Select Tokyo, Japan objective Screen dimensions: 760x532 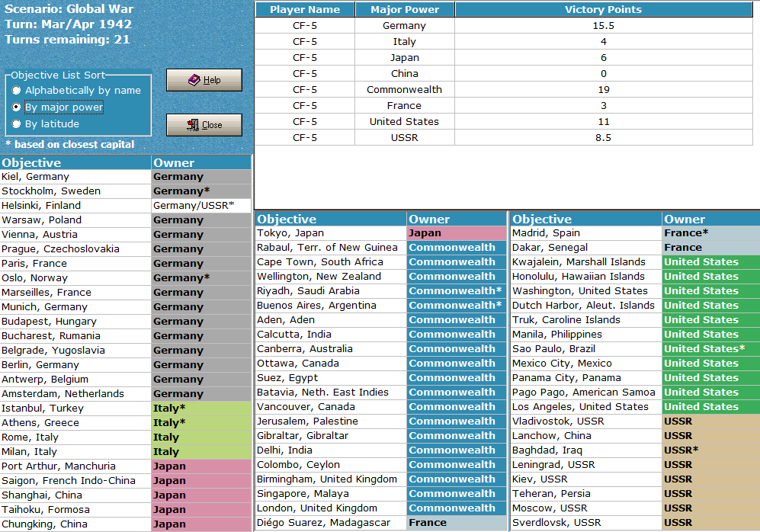[x=331, y=233]
